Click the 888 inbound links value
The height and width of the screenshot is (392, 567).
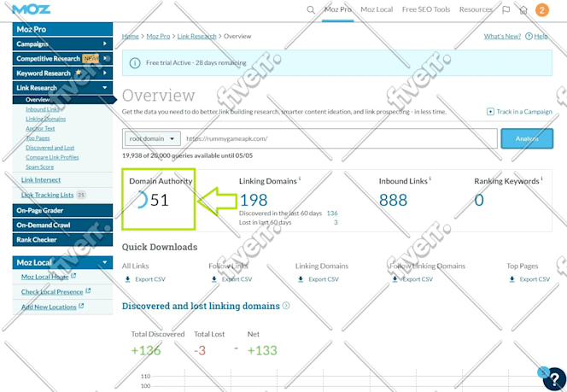pyautogui.click(x=393, y=200)
